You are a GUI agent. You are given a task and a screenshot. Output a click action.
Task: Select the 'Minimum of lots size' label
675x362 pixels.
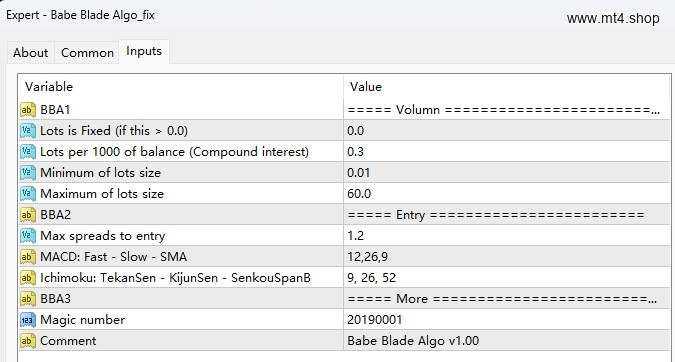[x=100, y=173]
